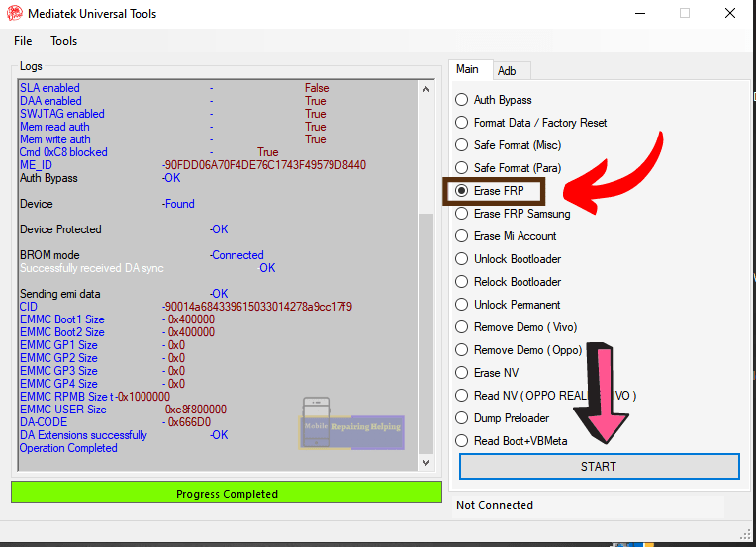Click the Not Connected status text
The width and height of the screenshot is (756, 547).
pos(495,505)
